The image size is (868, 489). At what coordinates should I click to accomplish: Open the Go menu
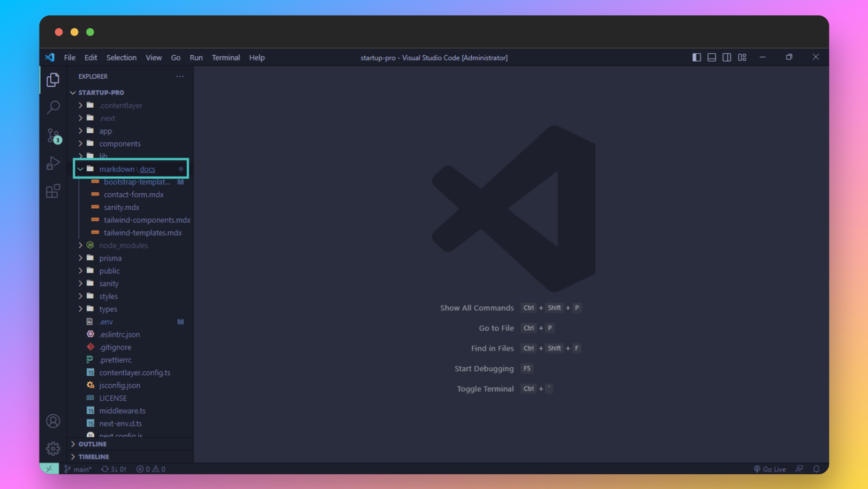175,57
